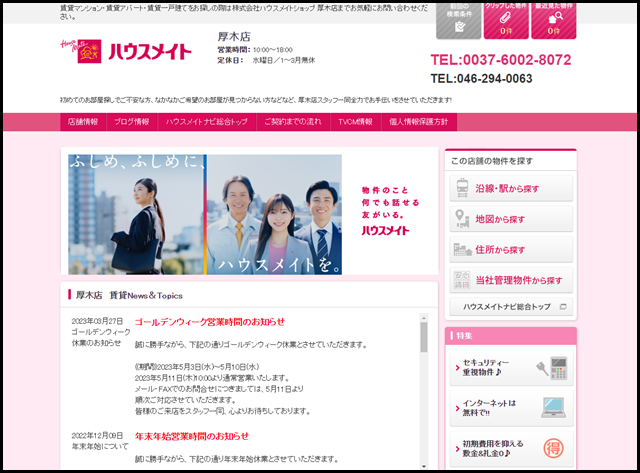Click 厚木店 賃貸News&Topics heading
640x473 pixels.
(129, 295)
